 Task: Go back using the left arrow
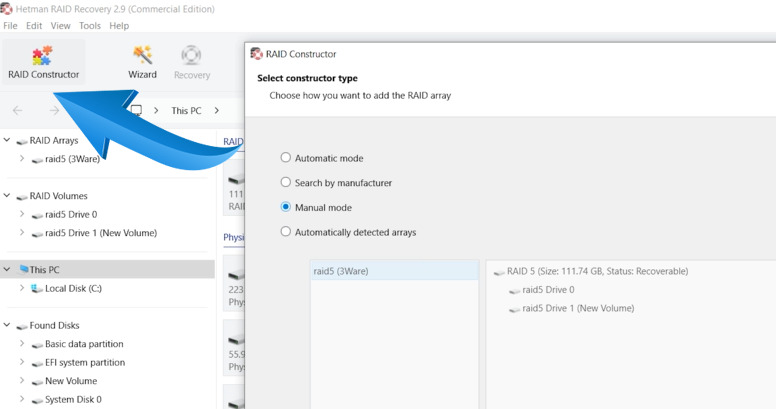click(17, 110)
